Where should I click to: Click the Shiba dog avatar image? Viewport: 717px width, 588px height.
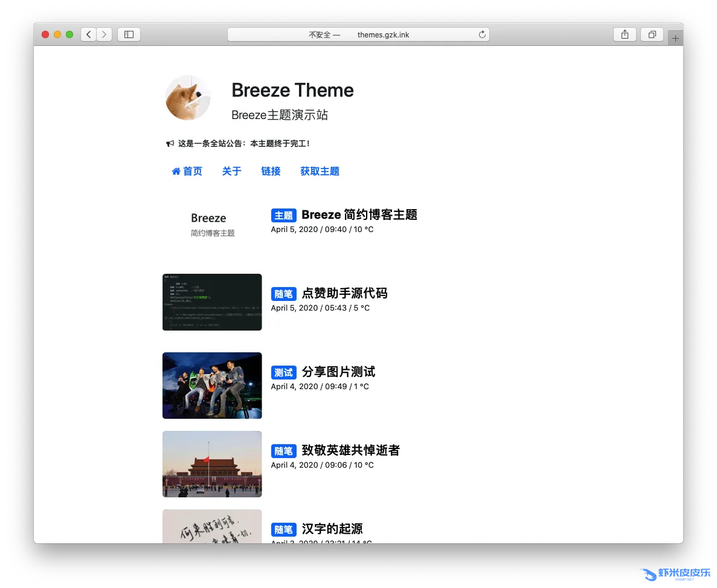[188, 98]
